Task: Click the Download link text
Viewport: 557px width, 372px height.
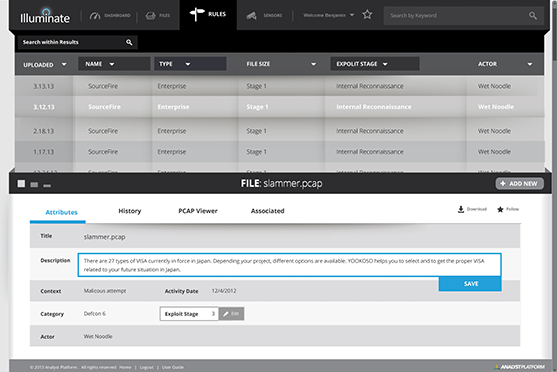Action: click(476, 209)
